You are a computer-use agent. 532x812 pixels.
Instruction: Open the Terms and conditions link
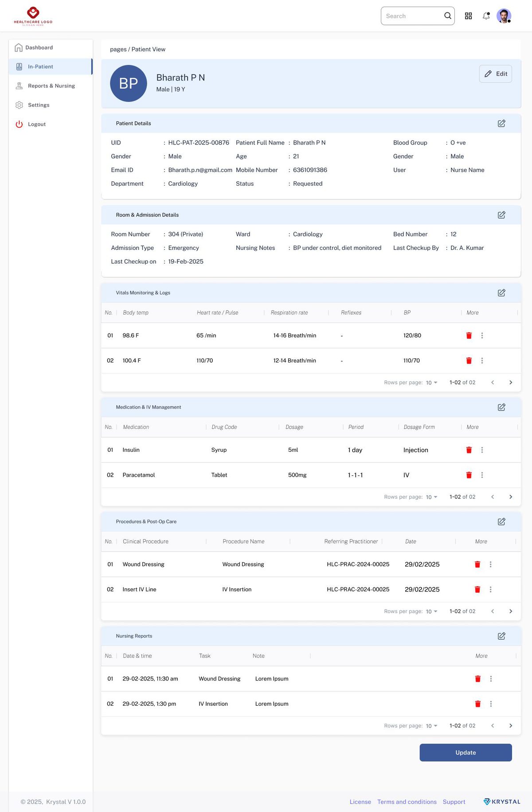coord(407,802)
